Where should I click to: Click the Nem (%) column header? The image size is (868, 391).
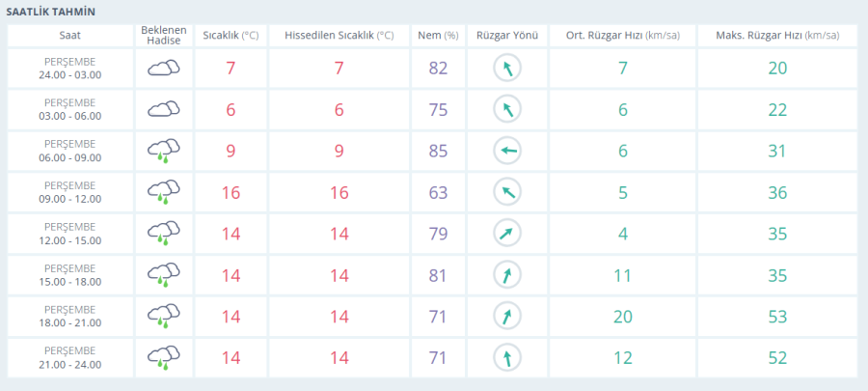[438, 36]
